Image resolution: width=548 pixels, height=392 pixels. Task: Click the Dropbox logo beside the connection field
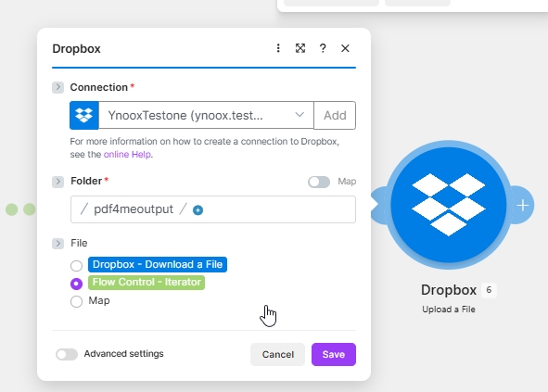tap(83, 115)
